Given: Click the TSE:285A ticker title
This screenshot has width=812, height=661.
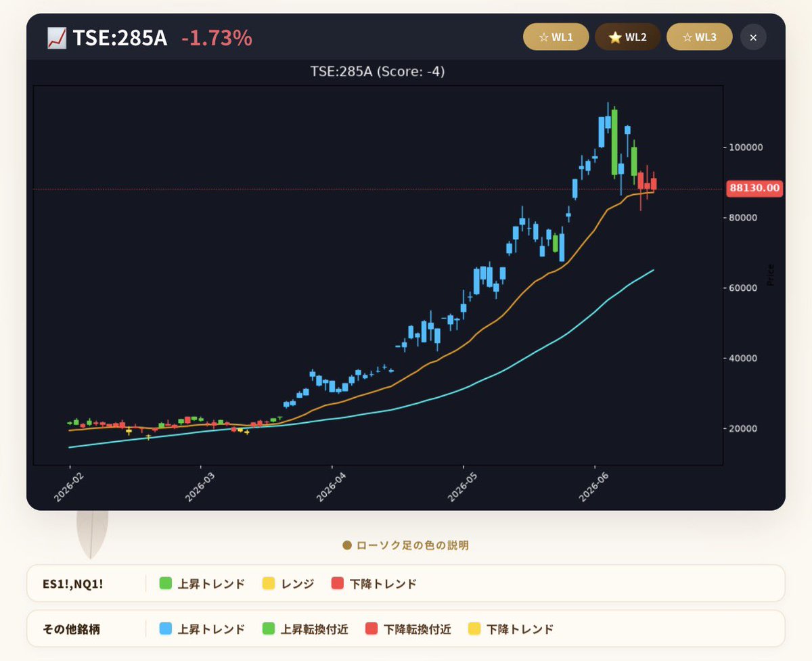Looking at the screenshot, I should [120, 38].
